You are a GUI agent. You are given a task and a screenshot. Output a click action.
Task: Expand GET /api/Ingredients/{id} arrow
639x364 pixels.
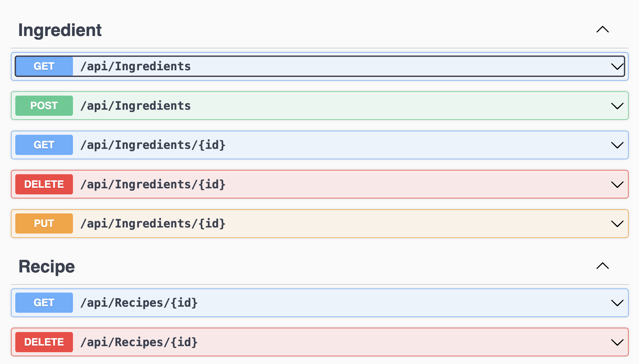point(617,145)
